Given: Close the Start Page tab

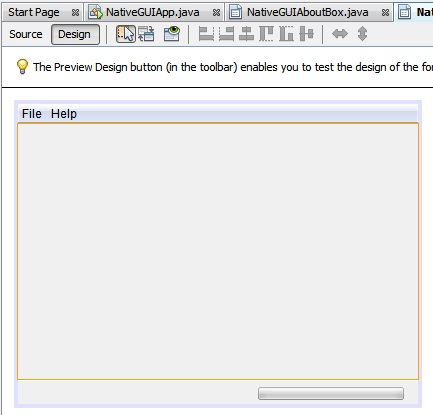Looking at the screenshot, I should (76, 13).
